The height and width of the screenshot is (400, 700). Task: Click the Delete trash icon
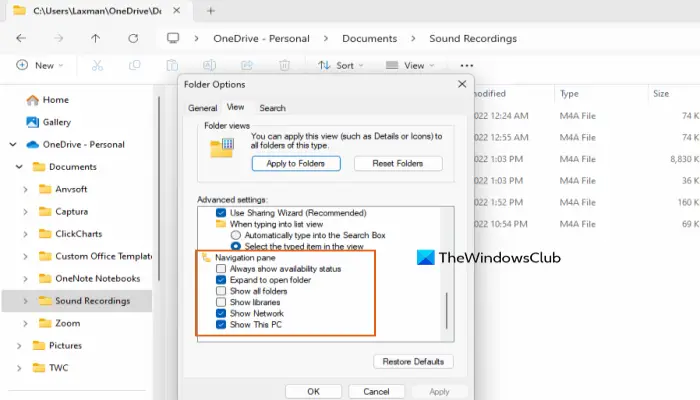pos(284,65)
